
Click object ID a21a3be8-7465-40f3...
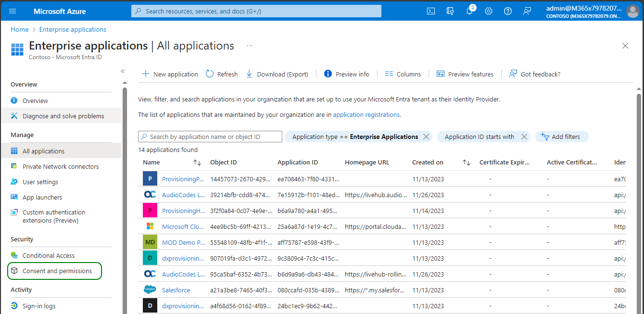point(241,290)
